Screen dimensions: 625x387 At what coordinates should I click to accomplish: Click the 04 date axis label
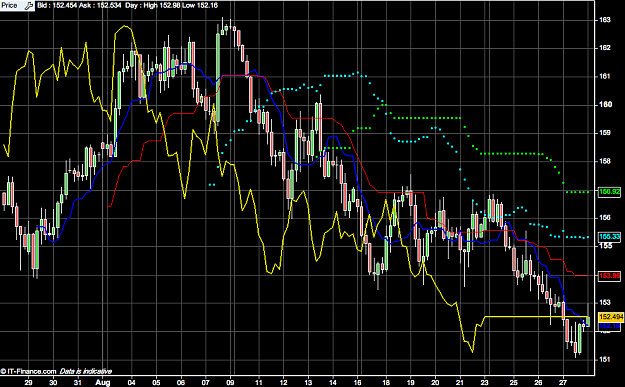[x=132, y=382]
